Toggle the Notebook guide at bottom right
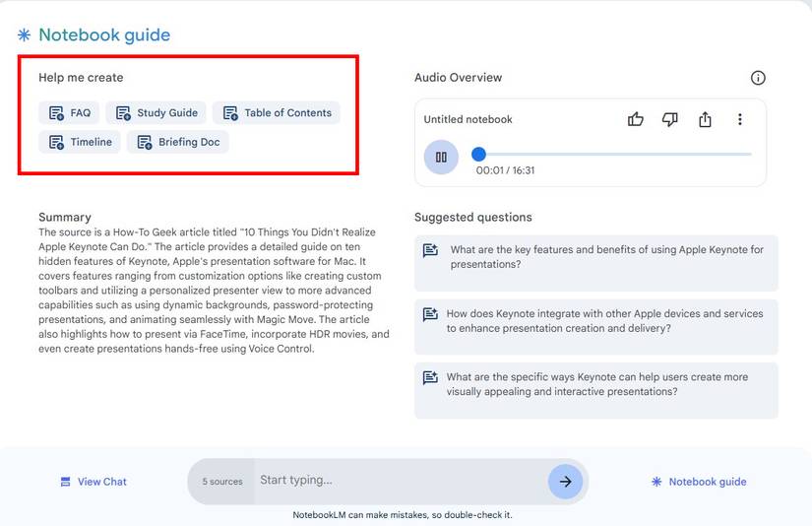 click(698, 482)
